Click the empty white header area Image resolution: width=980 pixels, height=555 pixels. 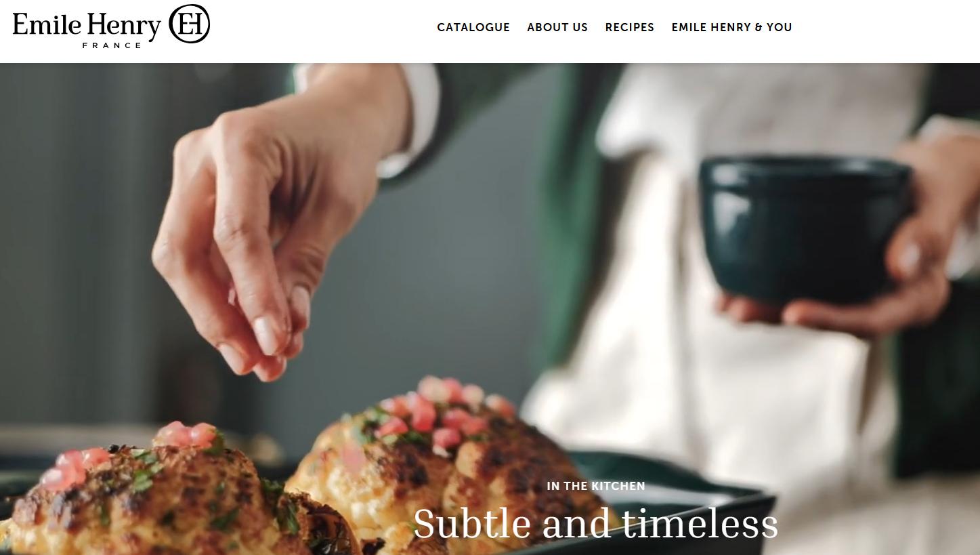point(887,30)
